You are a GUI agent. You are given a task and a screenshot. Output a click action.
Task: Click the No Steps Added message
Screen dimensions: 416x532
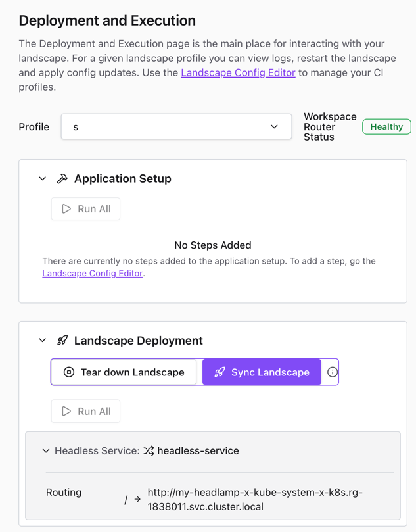coord(213,245)
